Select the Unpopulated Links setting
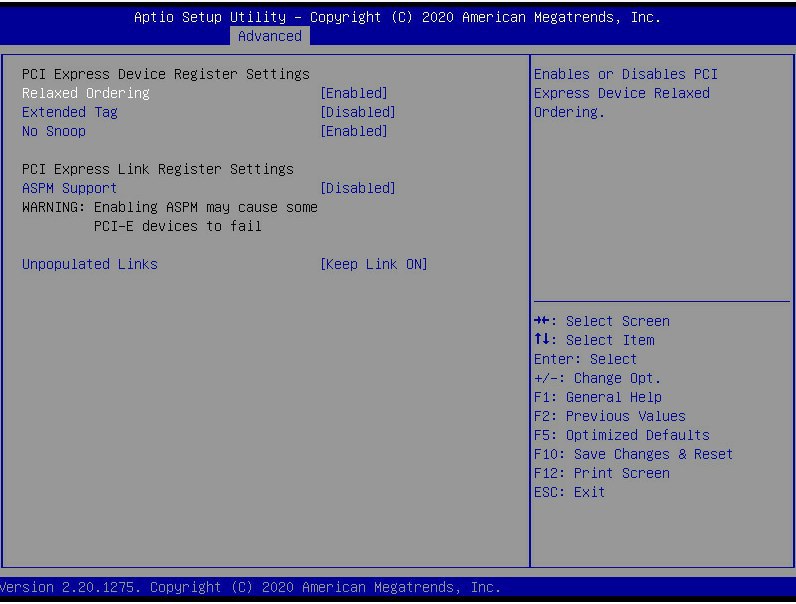This screenshot has height=604, width=796. 89,264
